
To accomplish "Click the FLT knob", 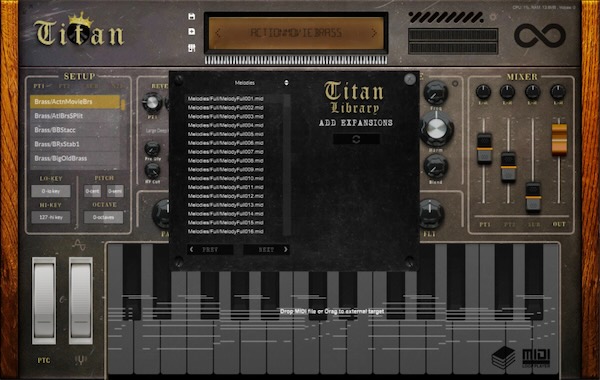I will (x=431, y=214).
